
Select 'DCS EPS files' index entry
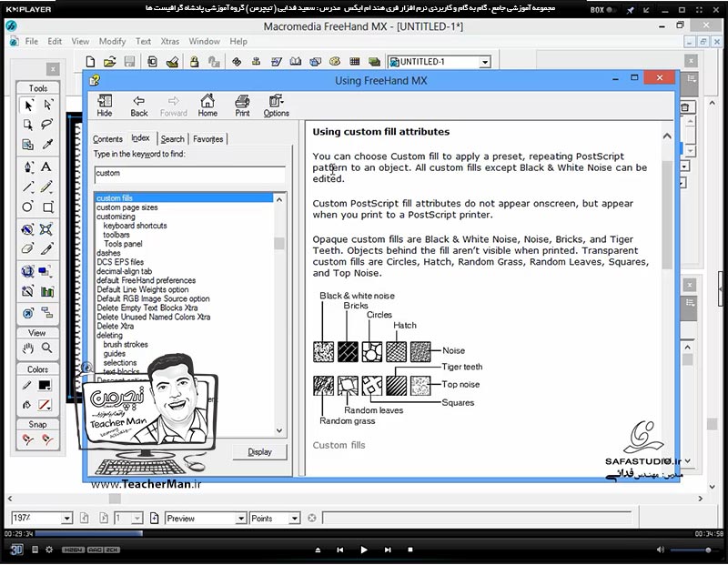(120, 262)
